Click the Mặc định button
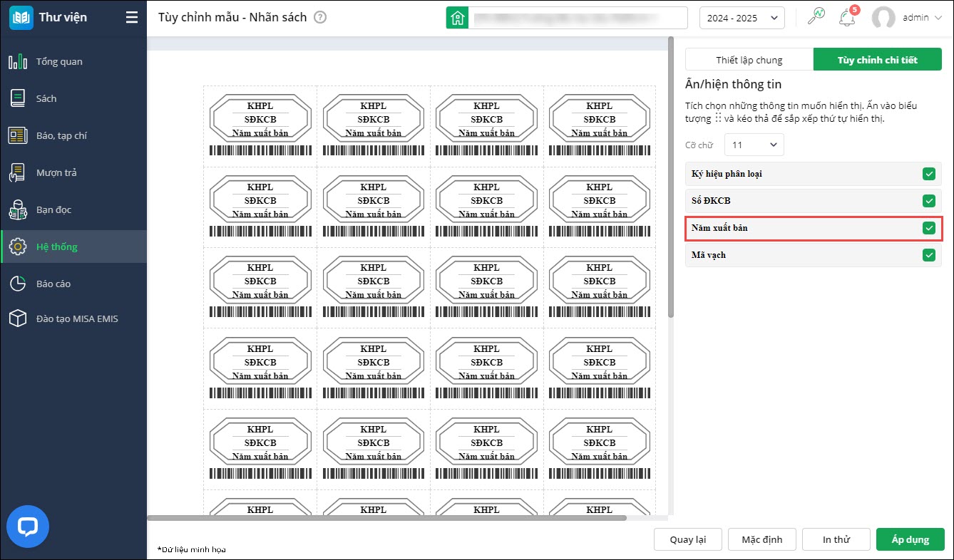Screen dimensions: 954x560 point(762,539)
